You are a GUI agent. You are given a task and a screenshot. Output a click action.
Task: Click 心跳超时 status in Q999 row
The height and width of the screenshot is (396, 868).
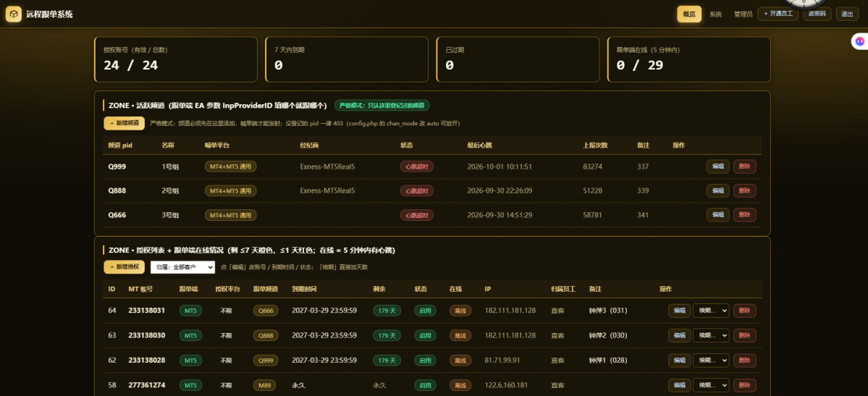coord(417,167)
